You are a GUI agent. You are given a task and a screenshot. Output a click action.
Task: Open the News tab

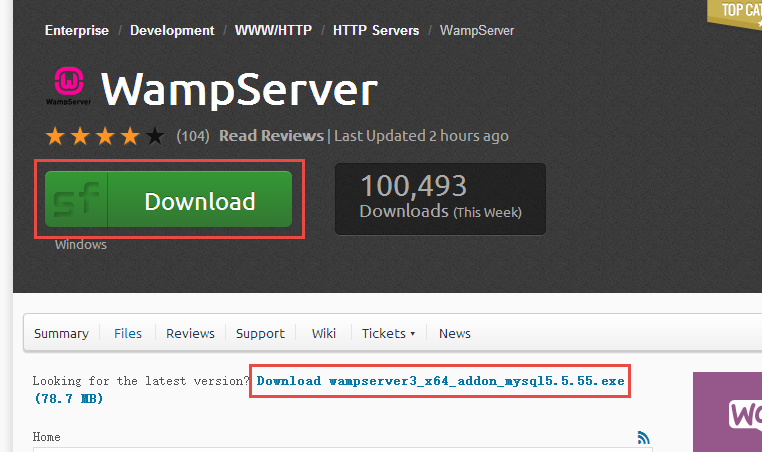454,333
